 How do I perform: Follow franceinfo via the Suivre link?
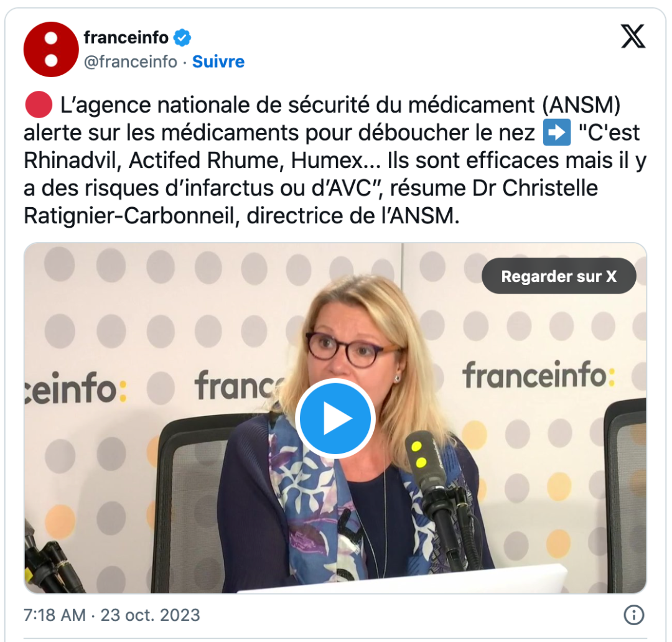(x=218, y=62)
